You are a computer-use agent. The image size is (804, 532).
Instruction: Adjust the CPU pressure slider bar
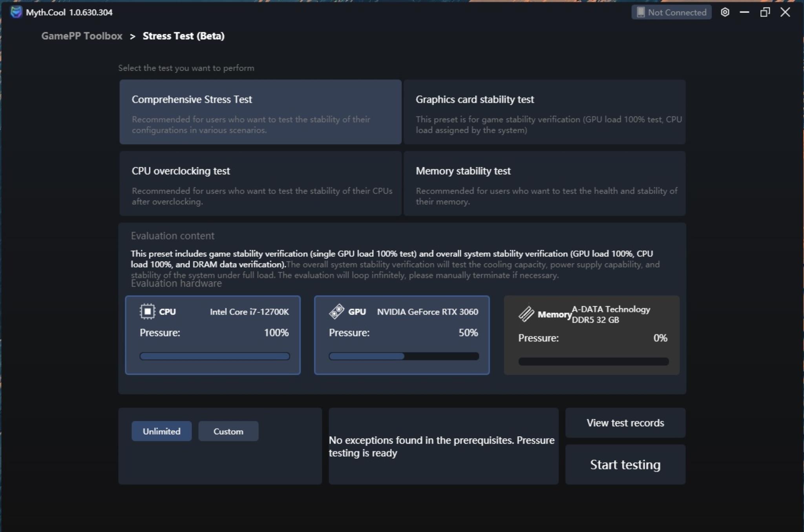tap(215, 356)
